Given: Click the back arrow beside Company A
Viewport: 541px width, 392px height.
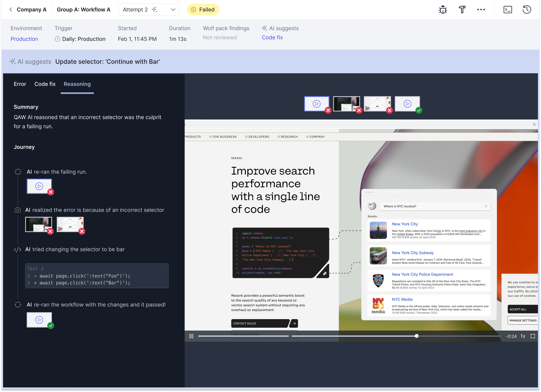Looking at the screenshot, I should tap(11, 10).
